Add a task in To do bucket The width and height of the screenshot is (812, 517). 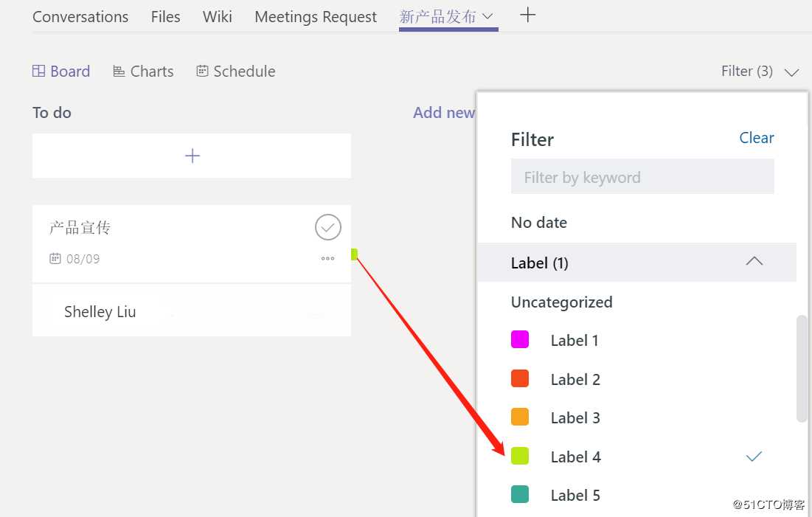point(192,156)
